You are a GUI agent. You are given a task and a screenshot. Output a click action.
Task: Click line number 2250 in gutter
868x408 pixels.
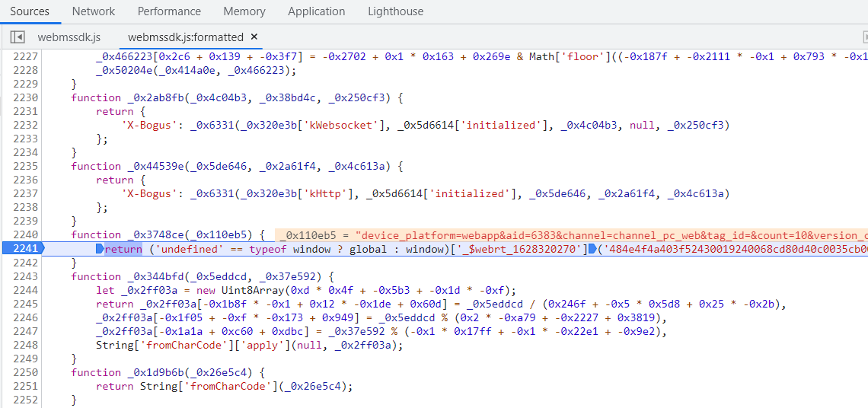(x=24, y=372)
